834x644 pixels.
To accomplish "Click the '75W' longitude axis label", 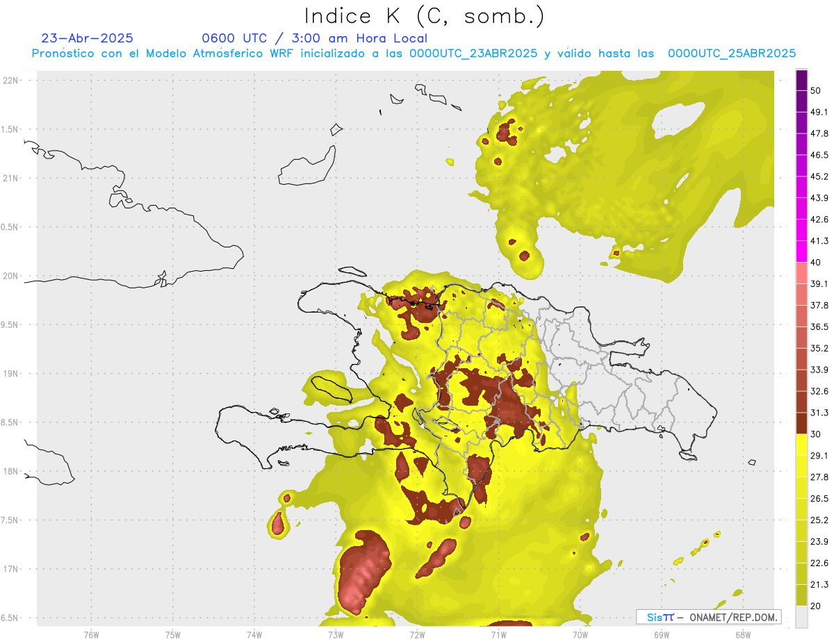I will pos(172,635).
